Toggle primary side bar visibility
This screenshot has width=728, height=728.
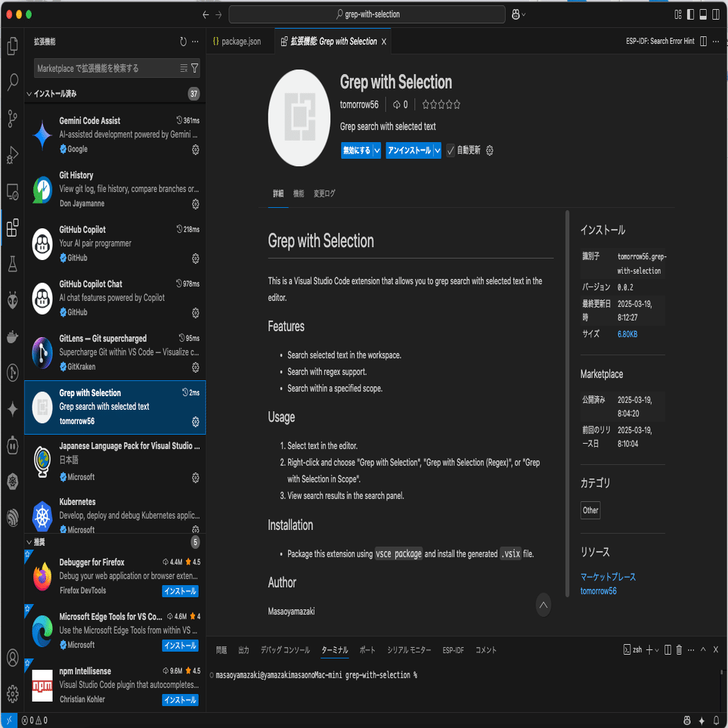pyautogui.click(x=690, y=14)
